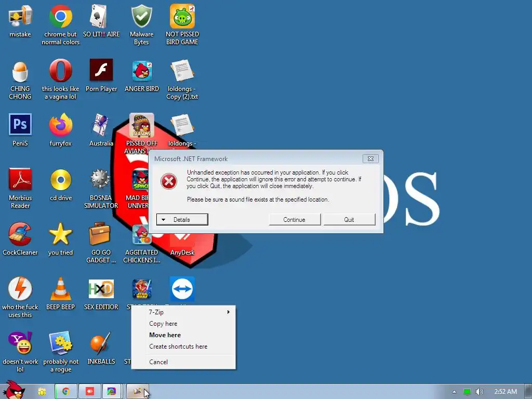
Task: Launch the INKBALLS desktop icon
Action: pos(101,343)
